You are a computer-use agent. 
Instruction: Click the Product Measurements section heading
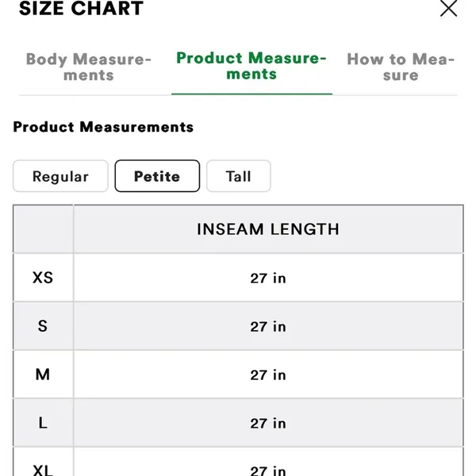pyautogui.click(x=103, y=127)
